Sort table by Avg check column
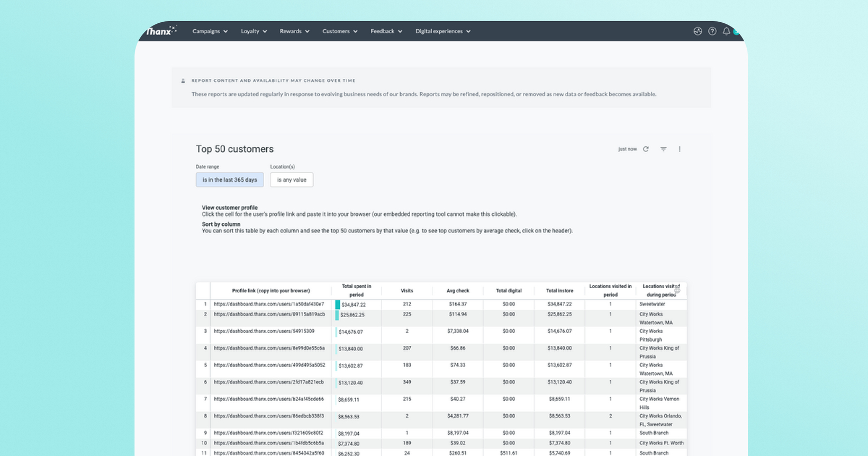The height and width of the screenshot is (456, 868). (x=458, y=291)
